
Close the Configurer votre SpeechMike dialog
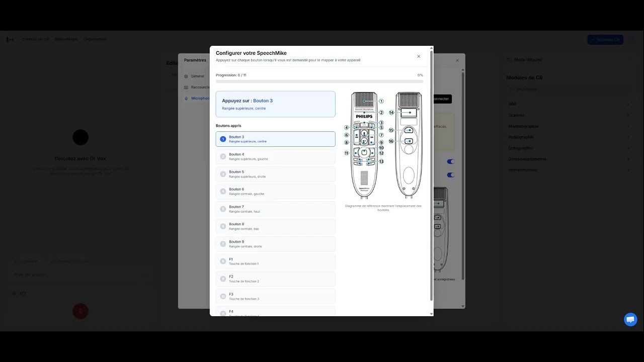coord(419,56)
